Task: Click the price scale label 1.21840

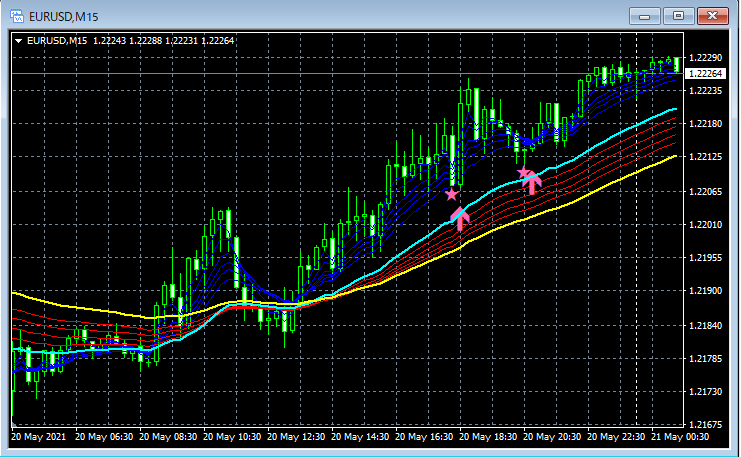Action: [x=706, y=326]
